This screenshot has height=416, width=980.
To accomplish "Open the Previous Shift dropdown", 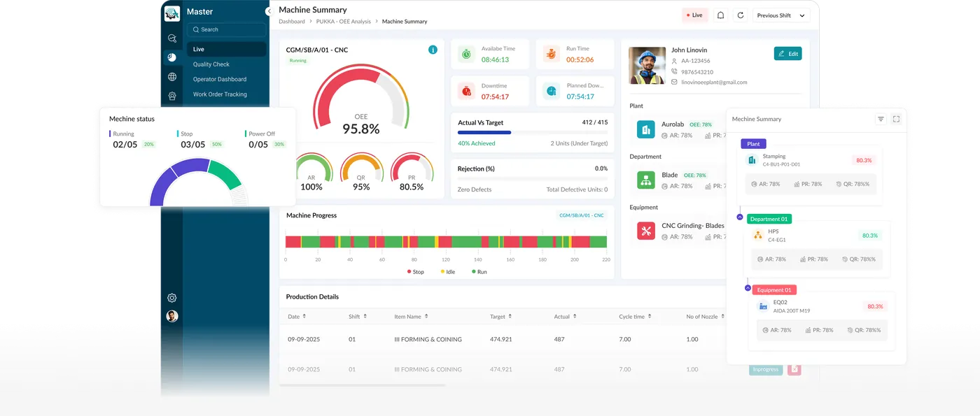I will (781, 15).
